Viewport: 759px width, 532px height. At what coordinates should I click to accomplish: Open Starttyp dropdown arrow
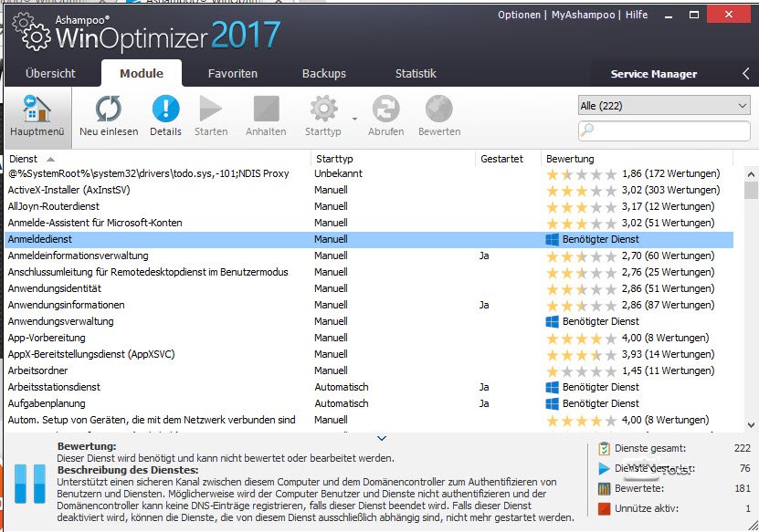pos(354,119)
